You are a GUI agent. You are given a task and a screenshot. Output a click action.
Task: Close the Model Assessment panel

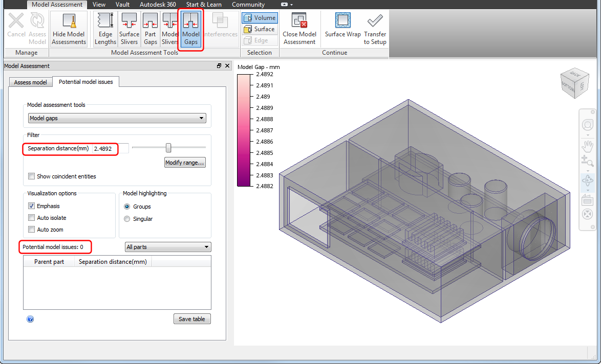click(x=227, y=66)
